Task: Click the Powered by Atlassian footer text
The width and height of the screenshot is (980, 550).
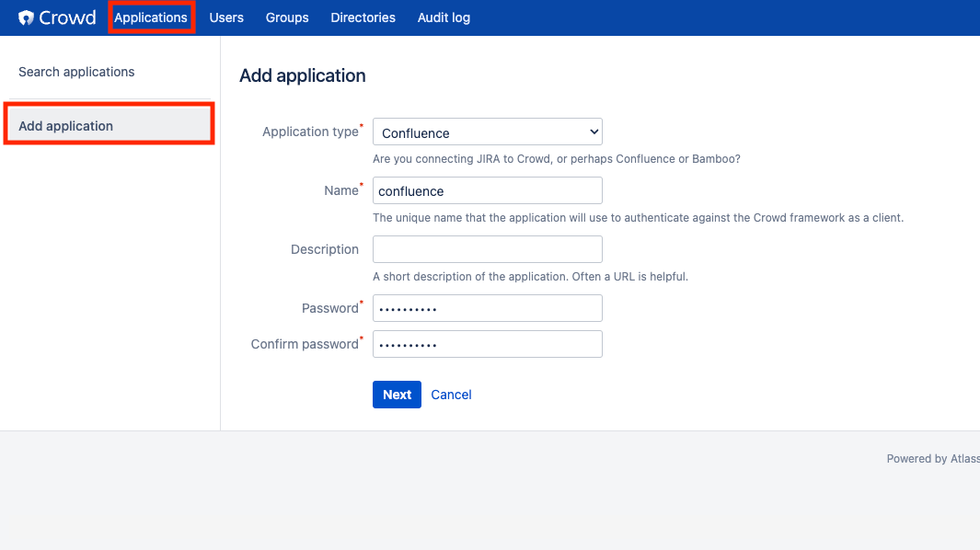Action: [x=933, y=459]
